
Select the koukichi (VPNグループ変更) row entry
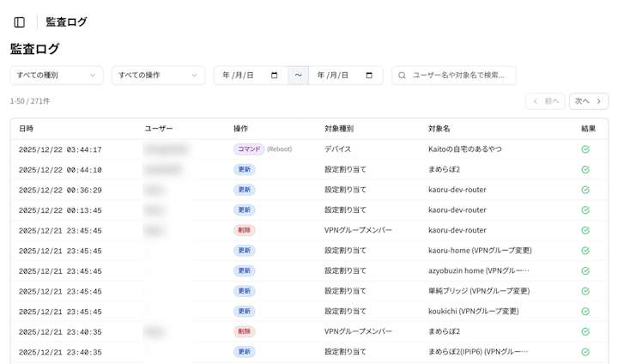point(473,312)
